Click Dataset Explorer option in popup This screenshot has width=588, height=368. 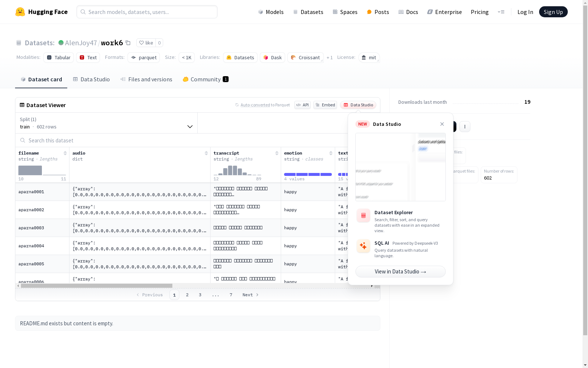pos(401,221)
